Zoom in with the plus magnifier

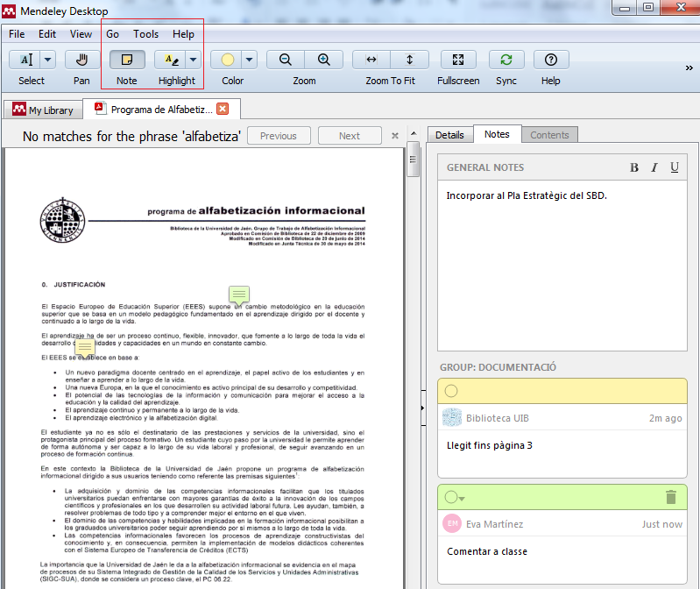tap(323, 60)
